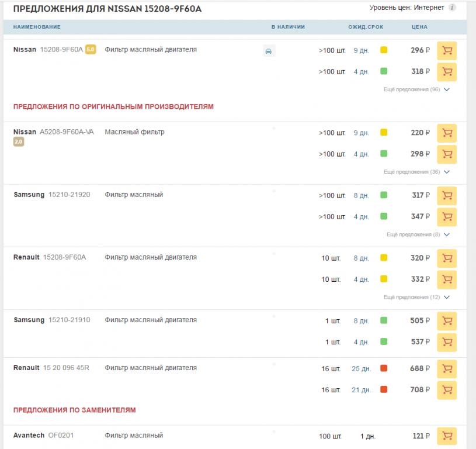Click the yellow delivery indicator for the 296 ₽ offer

point(384,50)
